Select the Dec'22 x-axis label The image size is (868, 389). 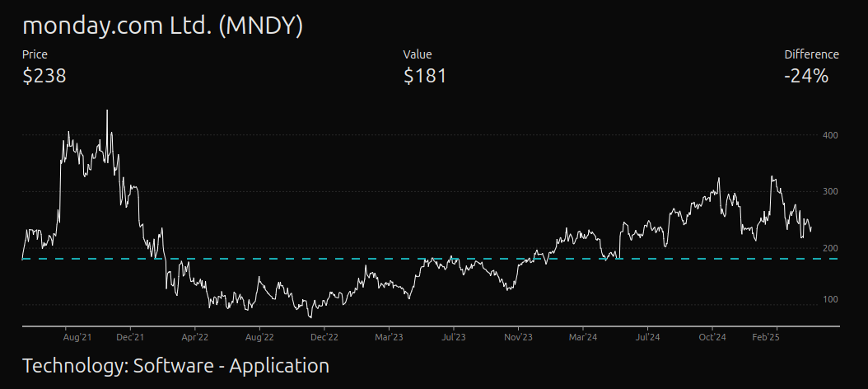coord(325,336)
